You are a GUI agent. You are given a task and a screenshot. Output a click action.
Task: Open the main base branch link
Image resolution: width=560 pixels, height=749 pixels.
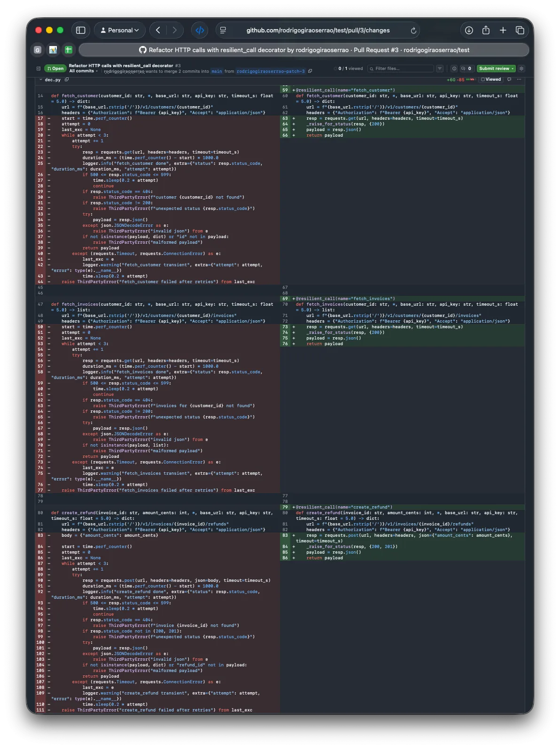point(217,71)
